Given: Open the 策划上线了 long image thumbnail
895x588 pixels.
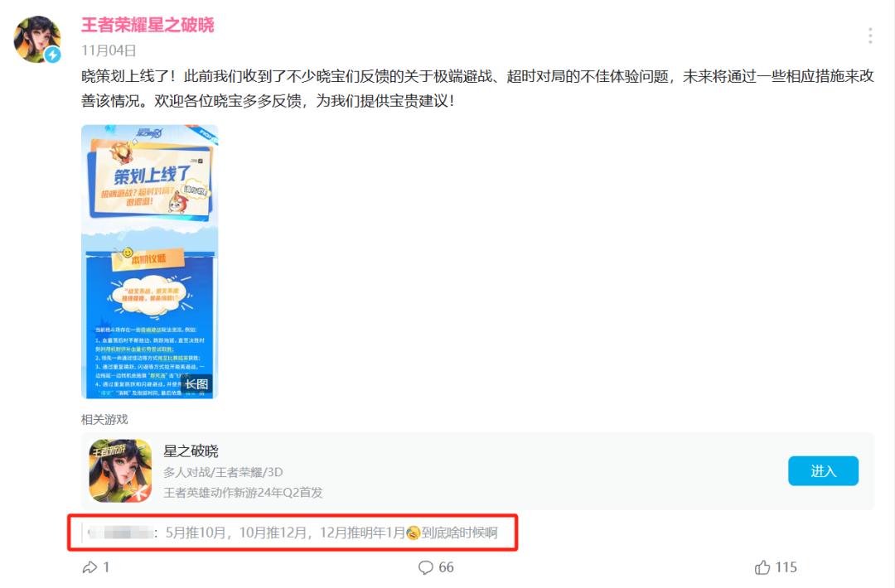Looking at the screenshot, I should click(149, 261).
